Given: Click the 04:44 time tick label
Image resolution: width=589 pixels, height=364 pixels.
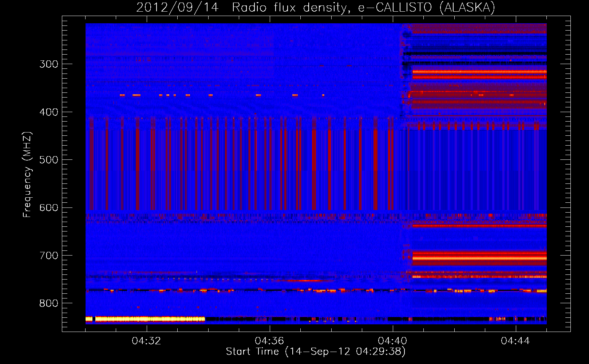Looking at the screenshot, I should (x=515, y=341).
